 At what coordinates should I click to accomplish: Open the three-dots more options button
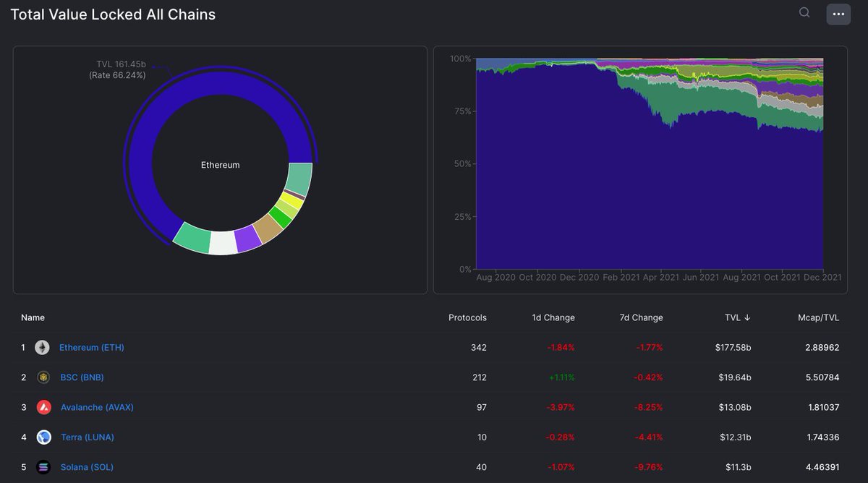pos(838,14)
